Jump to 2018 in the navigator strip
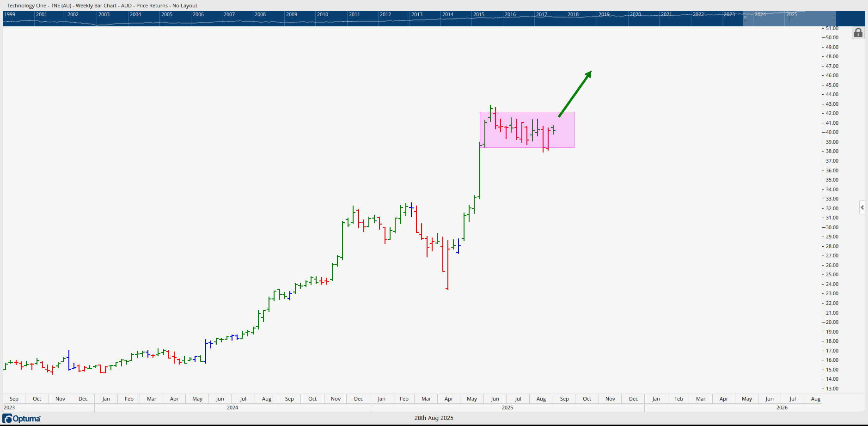 click(x=573, y=14)
